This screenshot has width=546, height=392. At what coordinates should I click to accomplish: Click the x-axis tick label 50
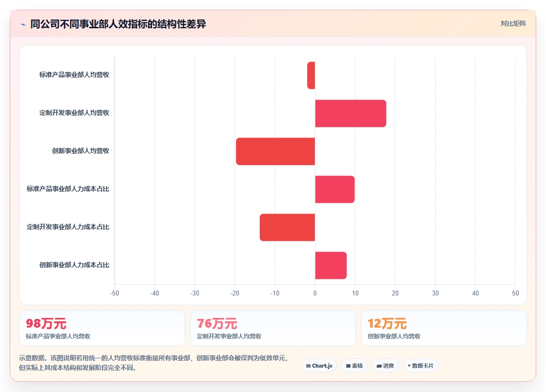coord(515,293)
